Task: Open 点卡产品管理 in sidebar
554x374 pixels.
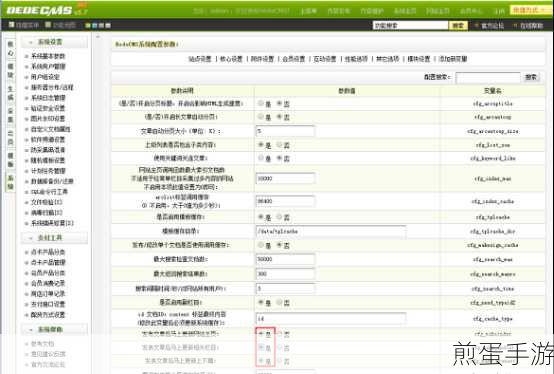Action: tap(48, 262)
